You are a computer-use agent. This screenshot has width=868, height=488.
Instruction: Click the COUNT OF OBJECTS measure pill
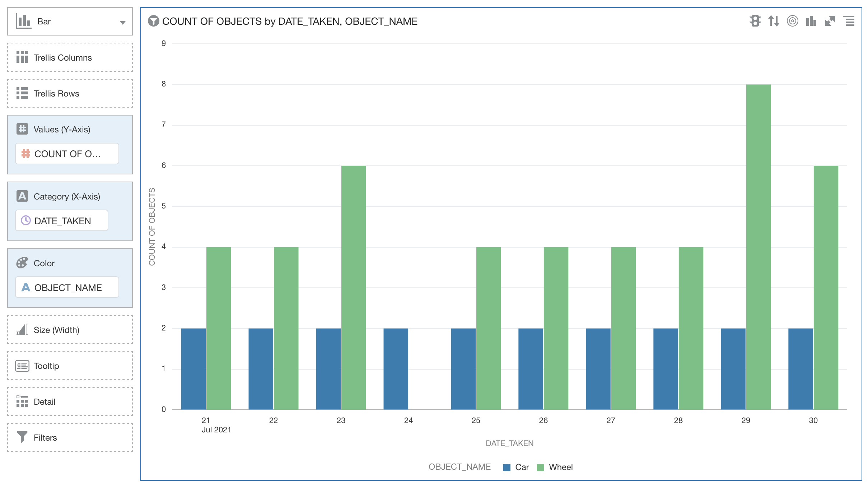[x=67, y=154]
